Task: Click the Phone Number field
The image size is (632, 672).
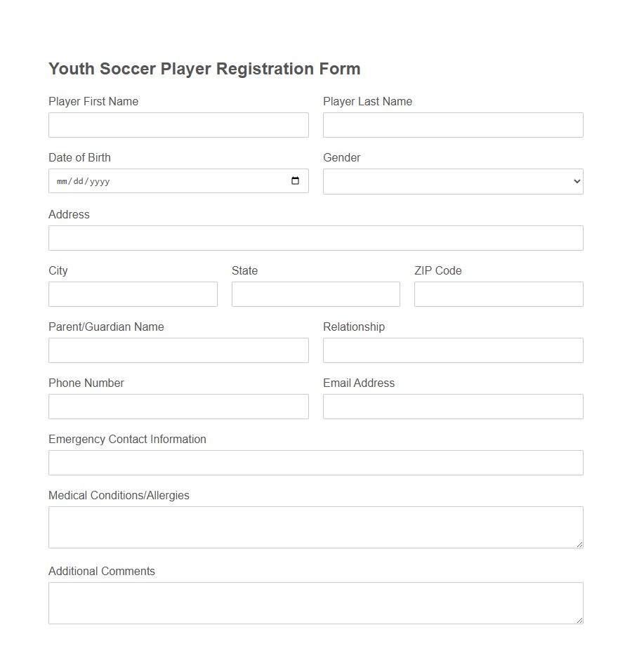Action: point(178,406)
